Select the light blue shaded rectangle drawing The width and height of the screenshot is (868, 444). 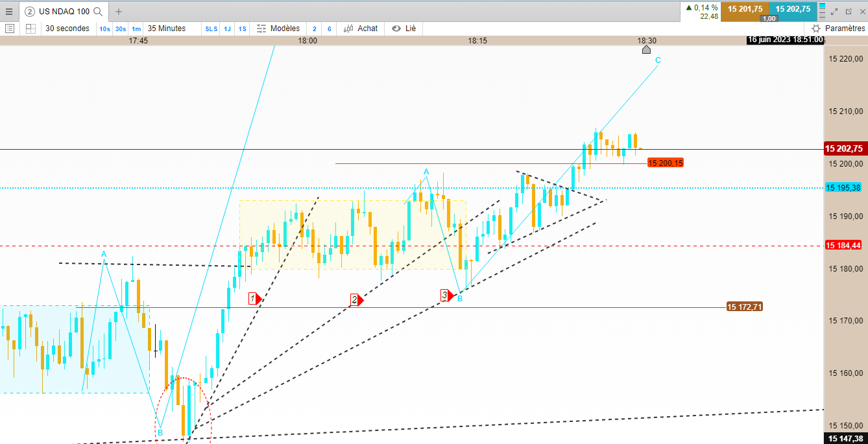click(75, 349)
